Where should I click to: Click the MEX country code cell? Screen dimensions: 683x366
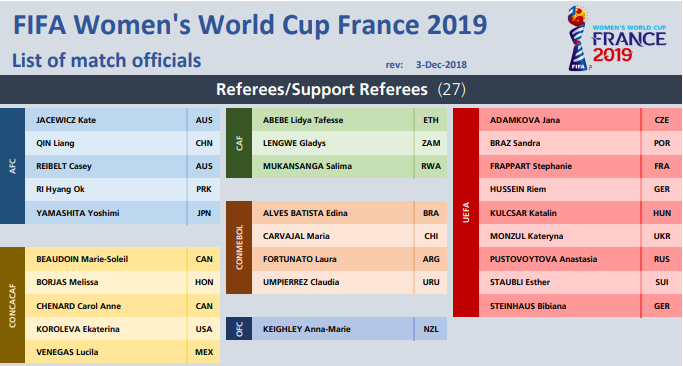(204, 352)
